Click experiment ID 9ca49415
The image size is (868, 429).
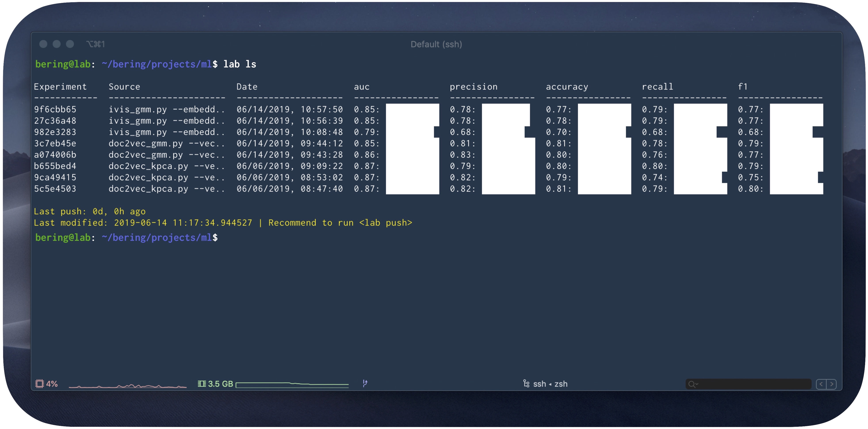tap(55, 177)
